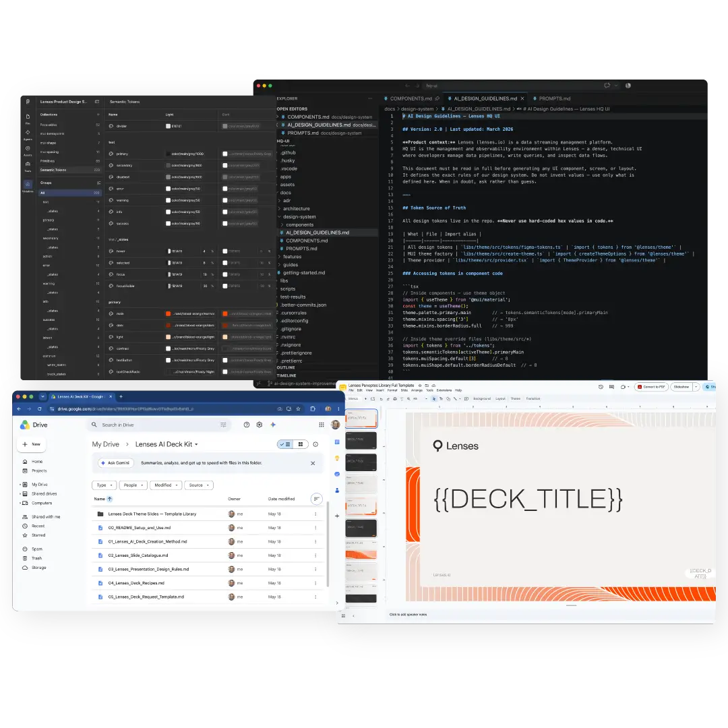728x728 pixels.
Task: Switch Drive to grid layout view
Action: [301, 444]
